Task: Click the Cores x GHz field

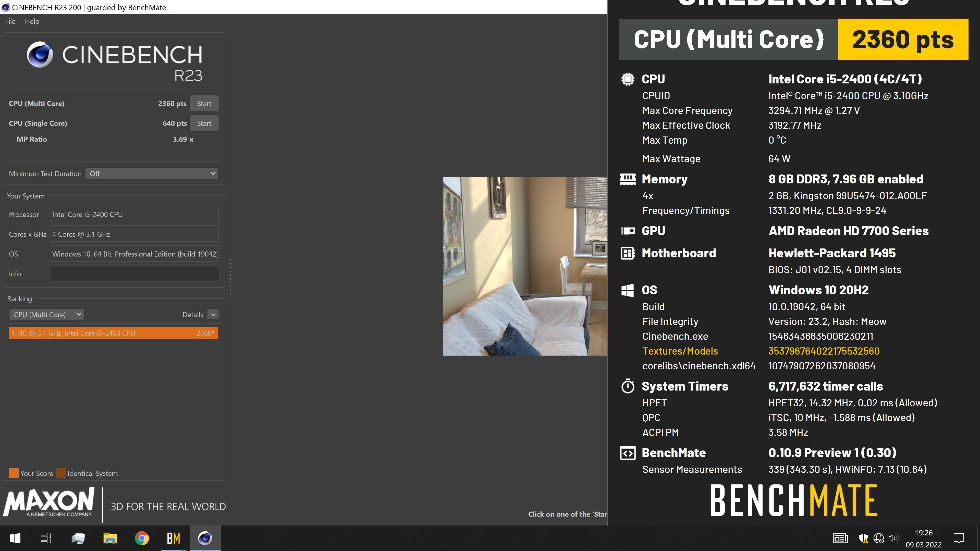Action: click(x=134, y=234)
